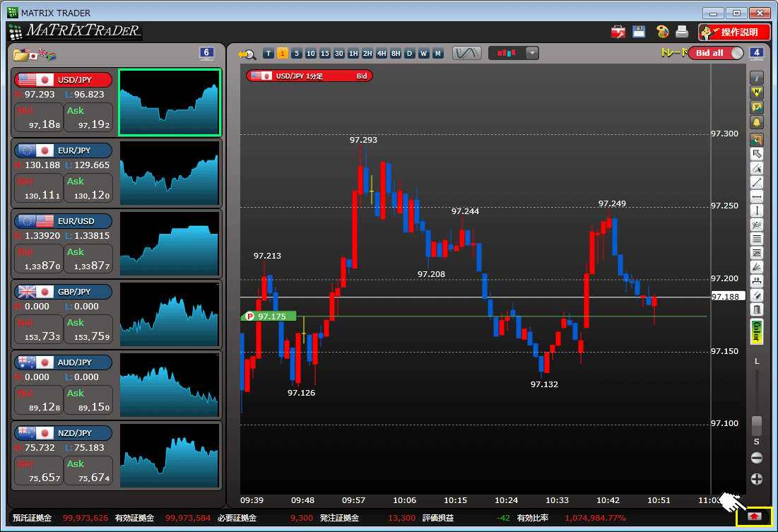This screenshot has height=532, width=778.
Task: Click the L-S zoom slider handle
Action: click(756, 425)
